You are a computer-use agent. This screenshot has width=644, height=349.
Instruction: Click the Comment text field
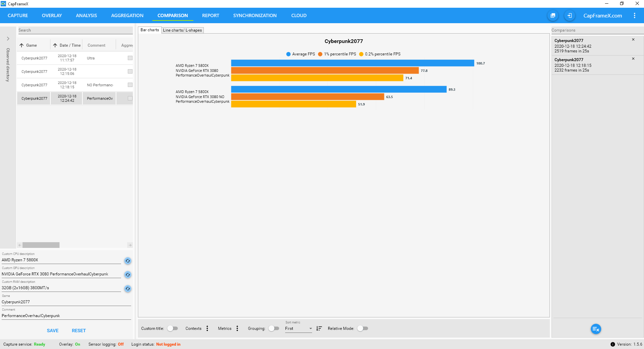66,316
